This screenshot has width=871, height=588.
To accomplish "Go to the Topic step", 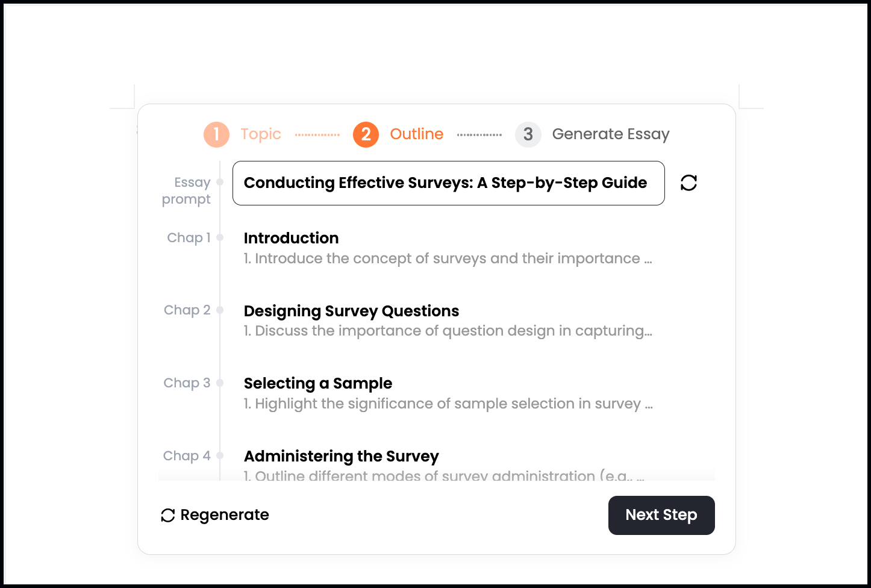I will tap(261, 134).
